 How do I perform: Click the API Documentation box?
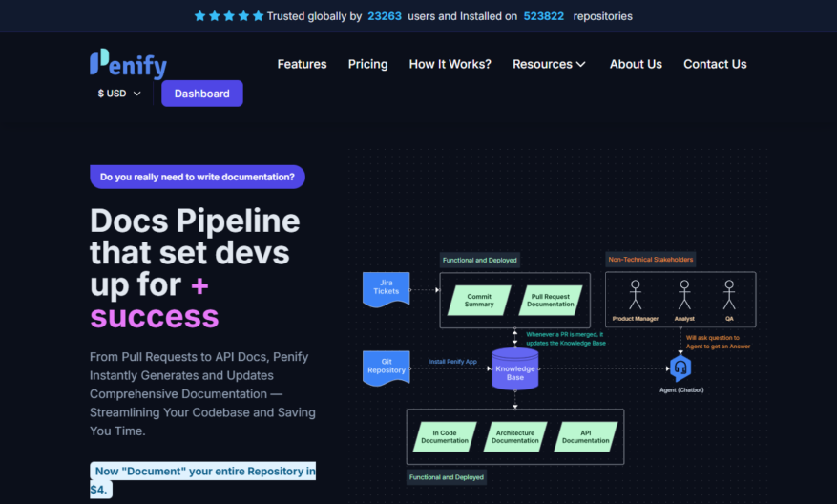pos(586,437)
